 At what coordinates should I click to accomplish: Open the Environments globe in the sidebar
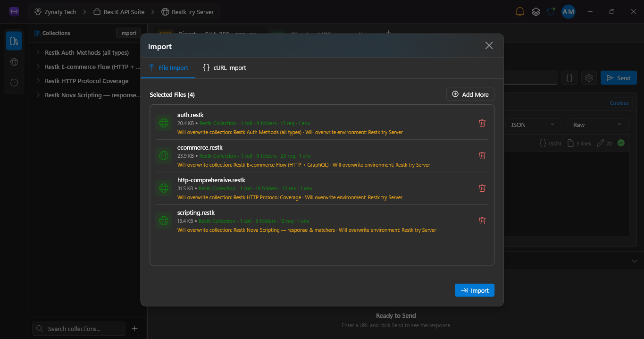coord(14,62)
